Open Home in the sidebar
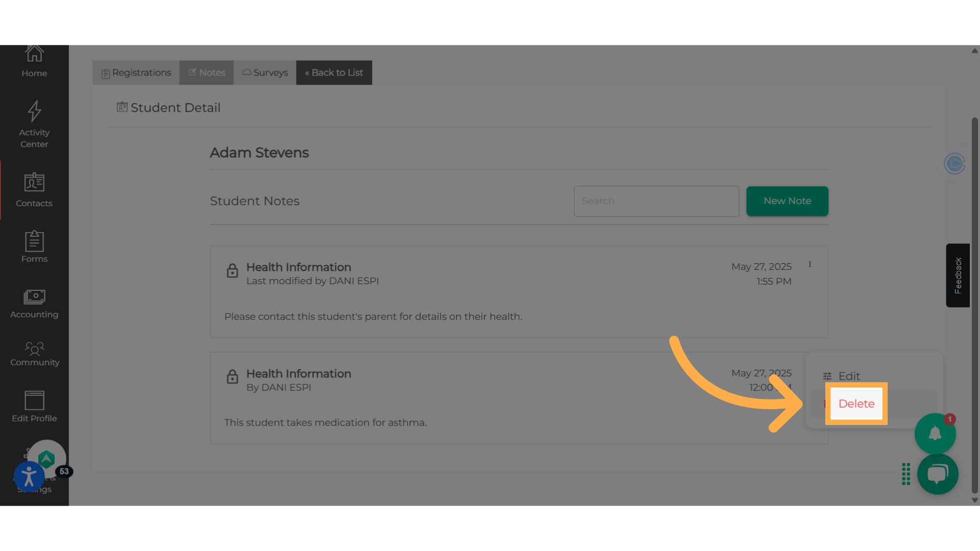This screenshot has height=551, width=980. 34,62
